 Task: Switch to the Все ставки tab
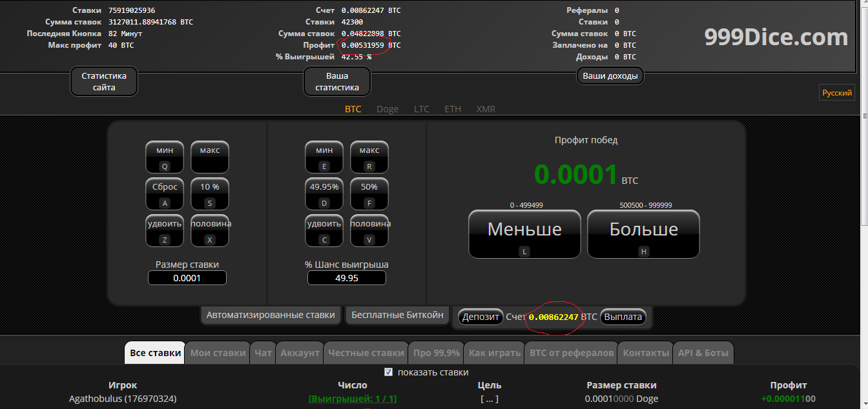coord(155,353)
